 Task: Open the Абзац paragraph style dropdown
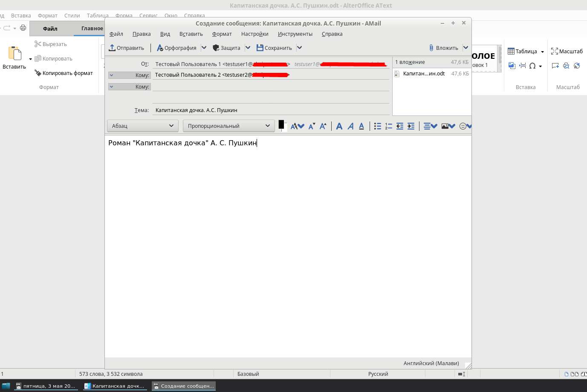tap(142, 126)
